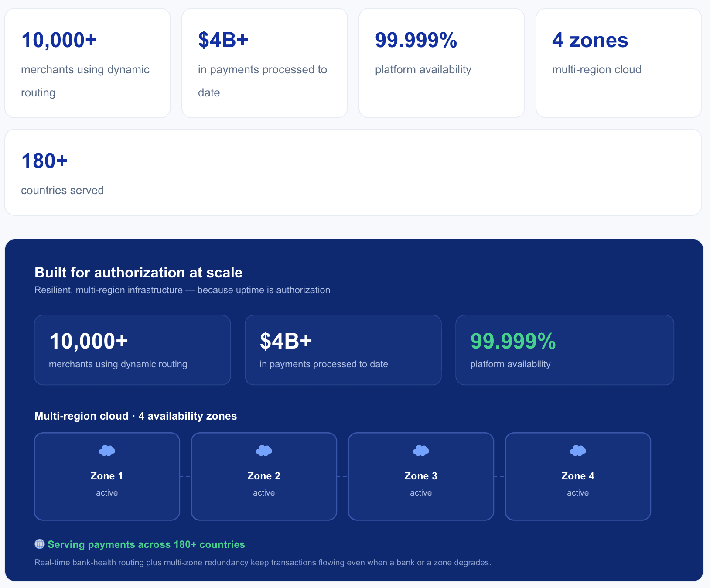Image resolution: width=710 pixels, height=588 pixels.
Task: Click 'active' status under Zone 1
Action: pos(107,493)
